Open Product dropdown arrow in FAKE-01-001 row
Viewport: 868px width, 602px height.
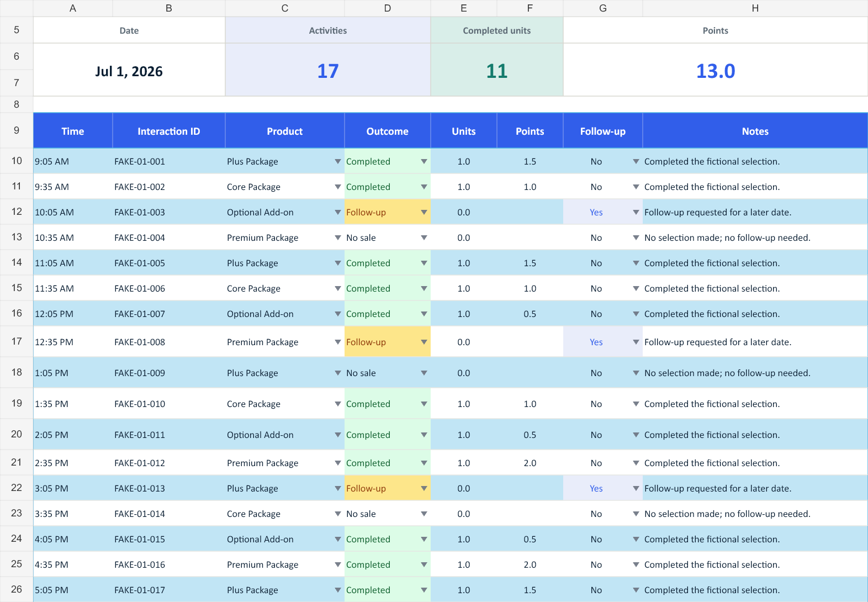tap(338, 161)
